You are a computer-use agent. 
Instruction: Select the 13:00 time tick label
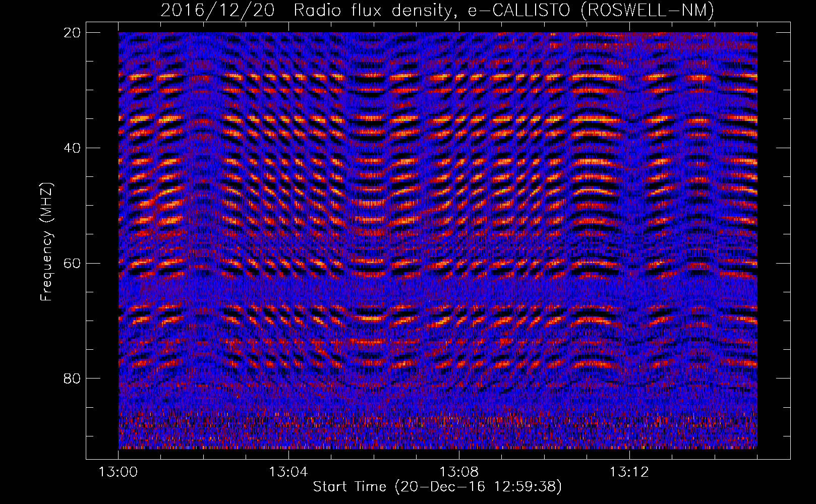click(x=118, y=472)
